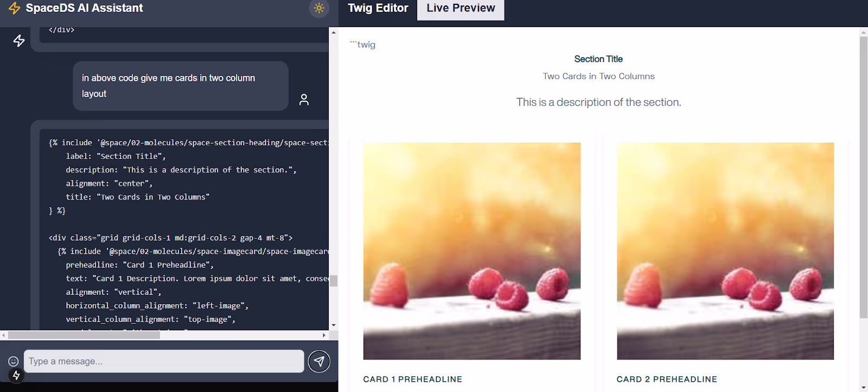Click the assistant lightning avatar icon
Image resolution: width=868 pixels, height=392 pixels.
coord(19,41)
